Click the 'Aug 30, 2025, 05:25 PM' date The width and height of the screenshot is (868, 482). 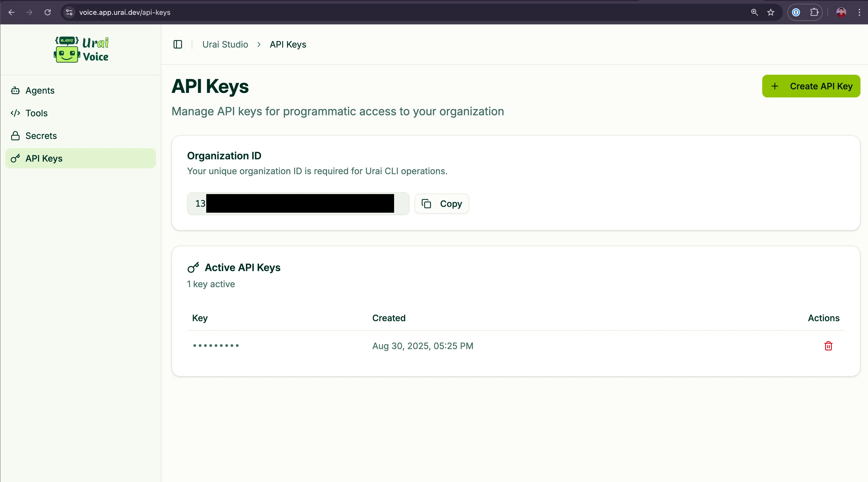423,346
